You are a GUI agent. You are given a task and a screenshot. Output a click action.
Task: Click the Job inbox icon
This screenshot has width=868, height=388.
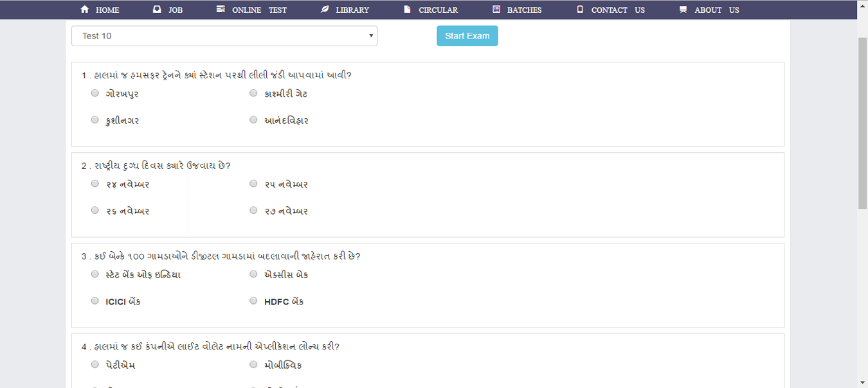pyautogui.click(x=158, y=10)
